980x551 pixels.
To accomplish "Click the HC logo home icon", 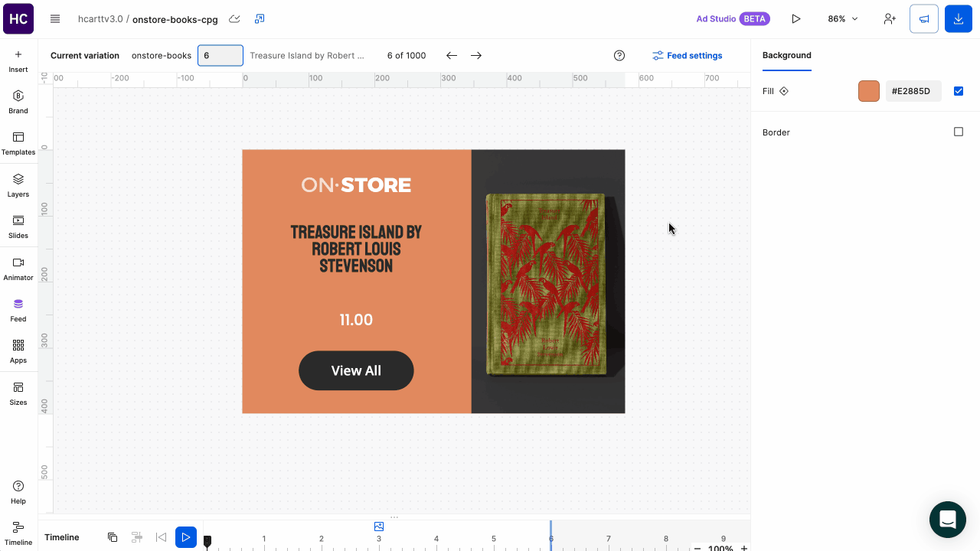I will (18, 18).
